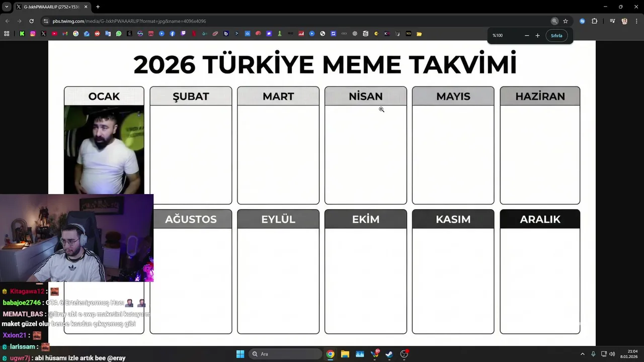This screenshot has height=362, width=644.
Task: Click the OCAK month header
Action: coord(104,96)
